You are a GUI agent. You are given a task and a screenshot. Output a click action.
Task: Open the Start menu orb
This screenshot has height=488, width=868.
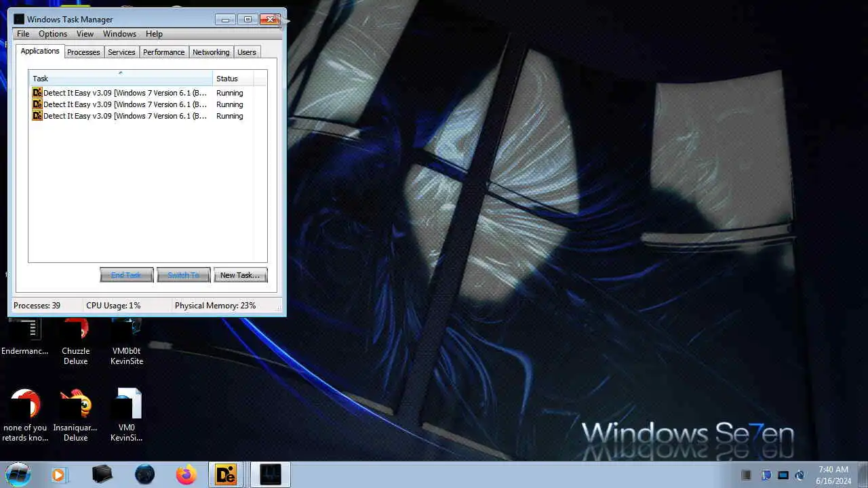[18, 474]
